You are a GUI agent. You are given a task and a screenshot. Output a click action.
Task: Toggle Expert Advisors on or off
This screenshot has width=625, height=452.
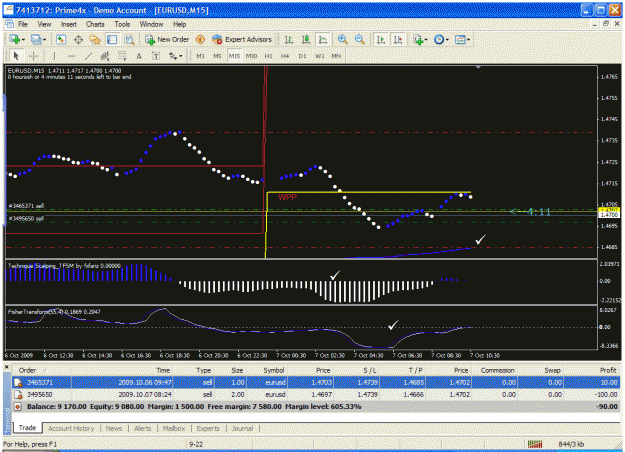pyautogui.click(x=242, y=39)
